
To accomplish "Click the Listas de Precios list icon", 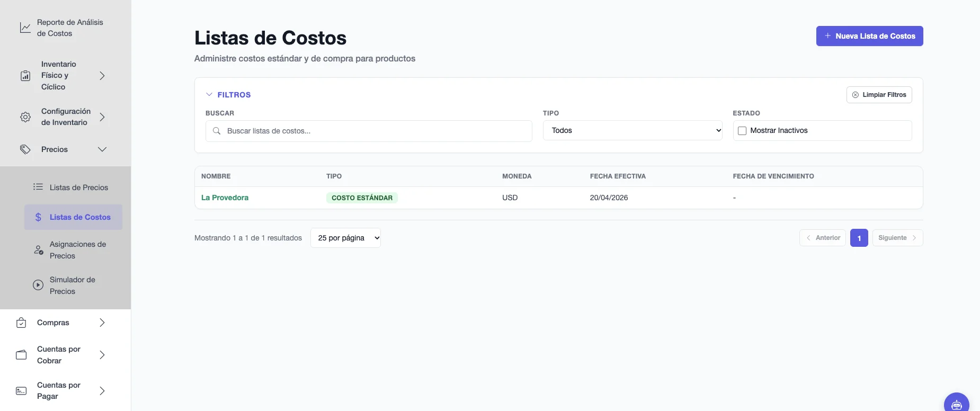I will point(38,187).
